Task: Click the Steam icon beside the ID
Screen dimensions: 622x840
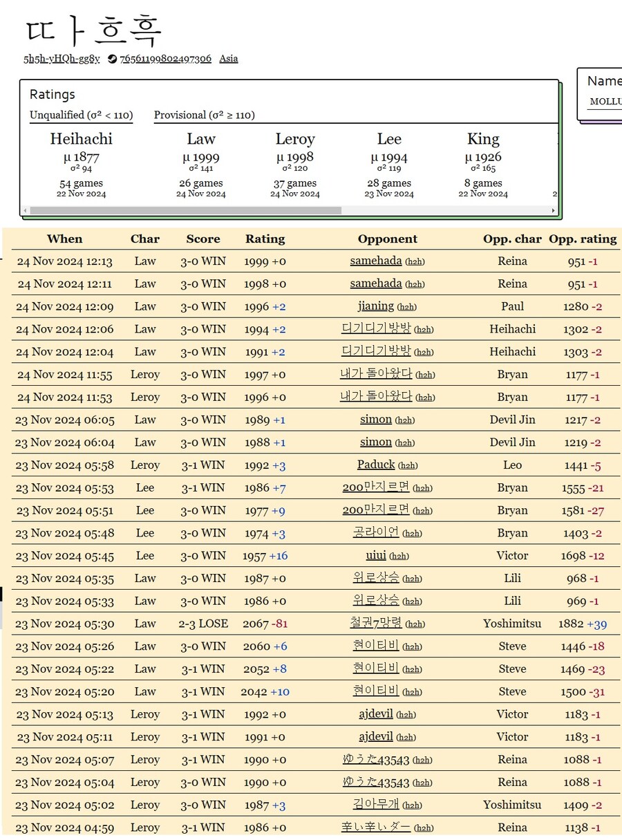Action: tap(113, 59)
